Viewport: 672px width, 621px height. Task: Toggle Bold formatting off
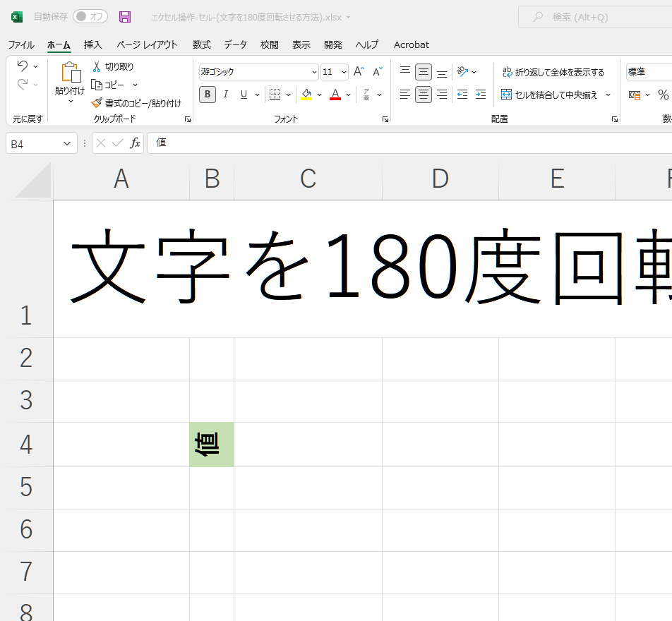point(208,95)
